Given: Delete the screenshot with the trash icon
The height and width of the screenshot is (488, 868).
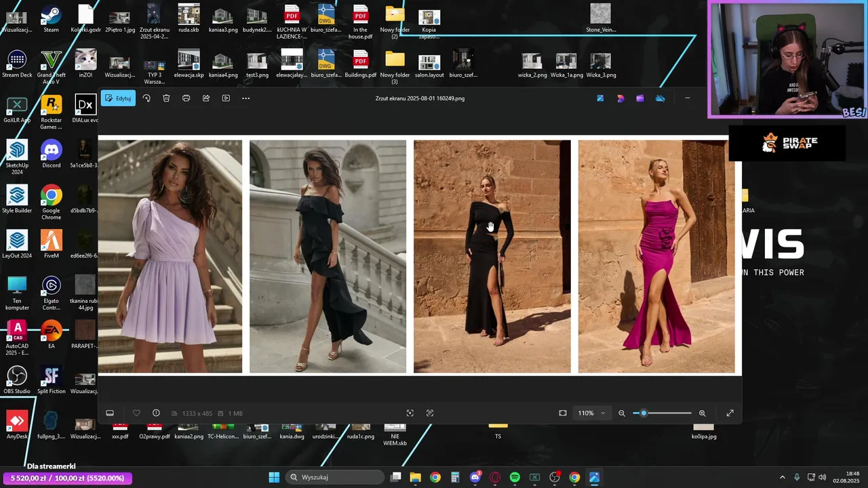Looking at the screenshot, I should coord(166,98).
